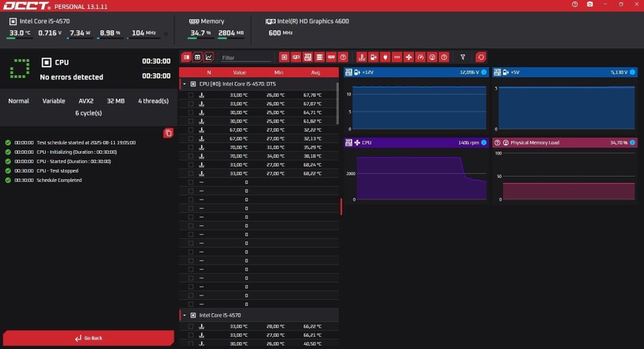Collapse the CPU [#0]: Intel Core i5-4570: DTS group
Viewport: 644px width, 349px height.
184,84
